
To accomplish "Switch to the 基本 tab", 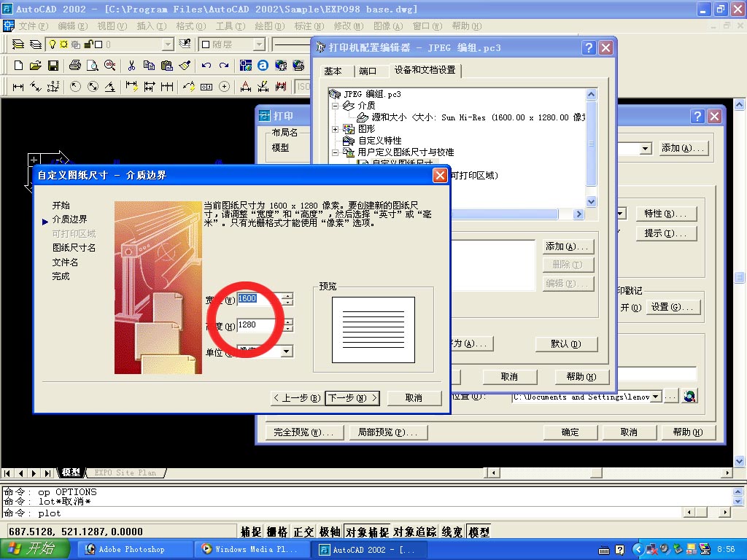I will coord(333,71).
